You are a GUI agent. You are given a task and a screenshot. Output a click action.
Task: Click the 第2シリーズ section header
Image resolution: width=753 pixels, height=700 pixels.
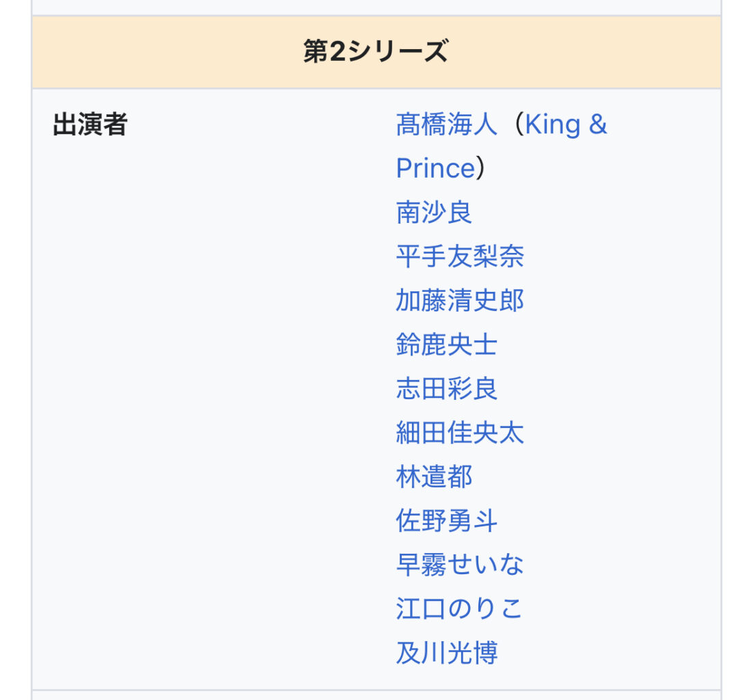[376, 52]
